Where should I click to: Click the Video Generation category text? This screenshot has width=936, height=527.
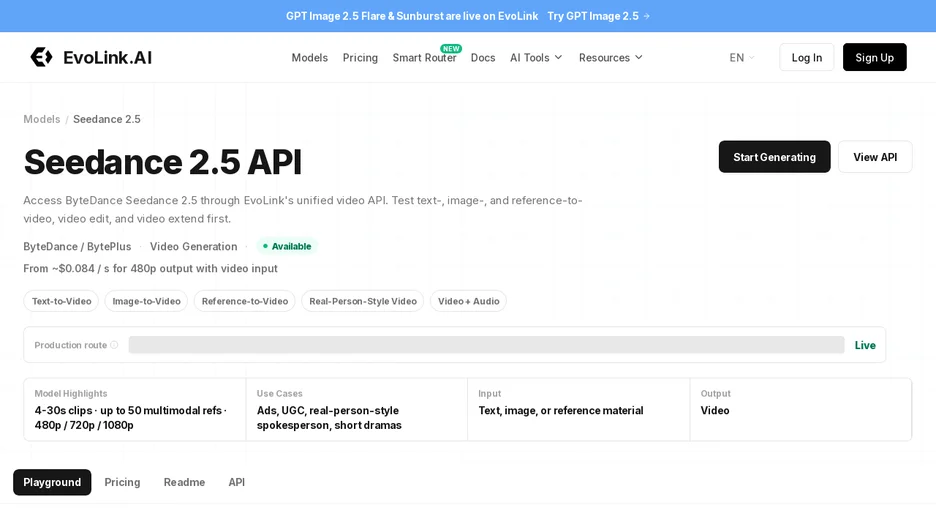(x=193, y=246)
